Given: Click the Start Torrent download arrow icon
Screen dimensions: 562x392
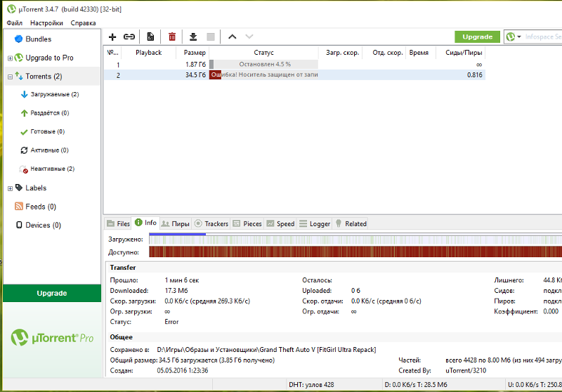Looking at the screenshot, I should [193, 37].
